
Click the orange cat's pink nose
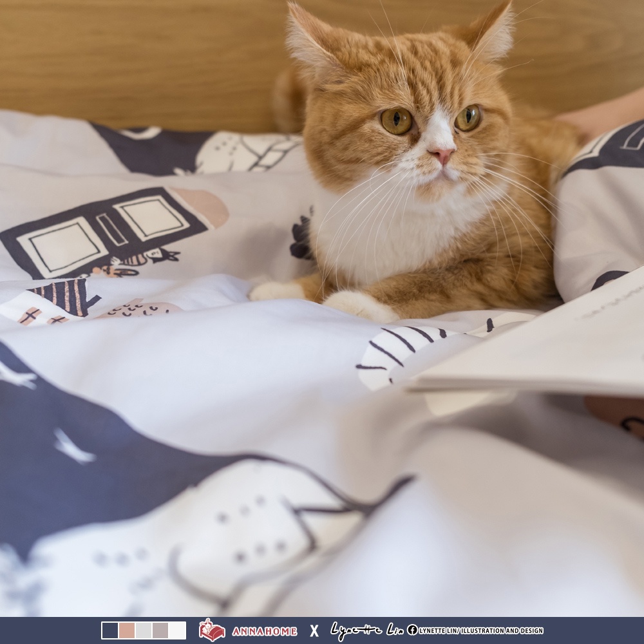click(x=442, y=155)
